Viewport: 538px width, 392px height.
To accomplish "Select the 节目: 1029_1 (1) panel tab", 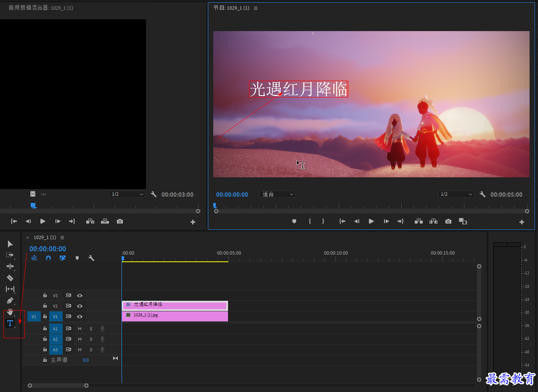I will coord(231,8).
